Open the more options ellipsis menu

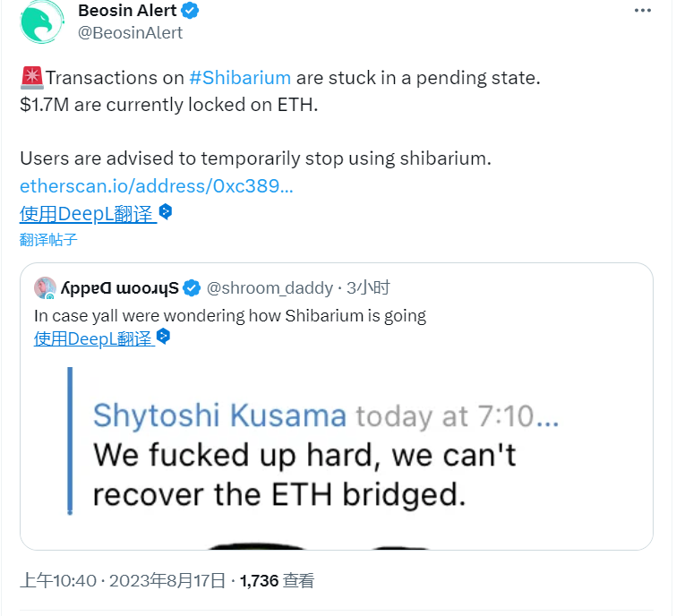tap(643, 11)
